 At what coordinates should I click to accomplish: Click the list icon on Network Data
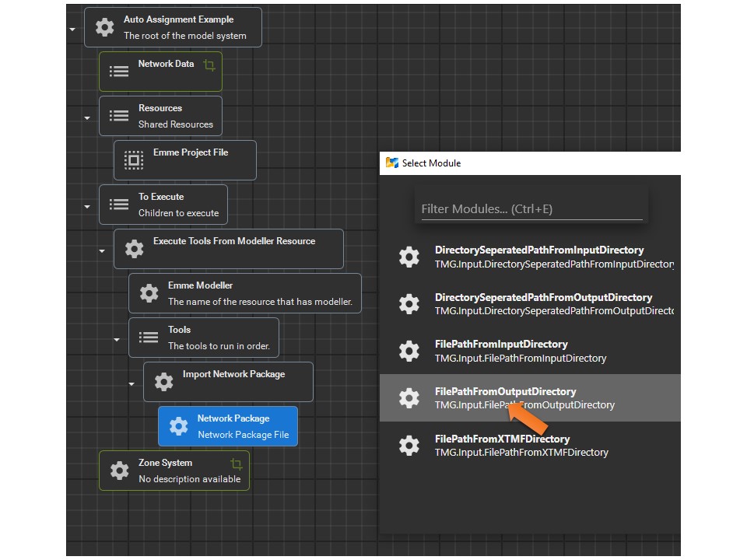[x=118, y=70]
